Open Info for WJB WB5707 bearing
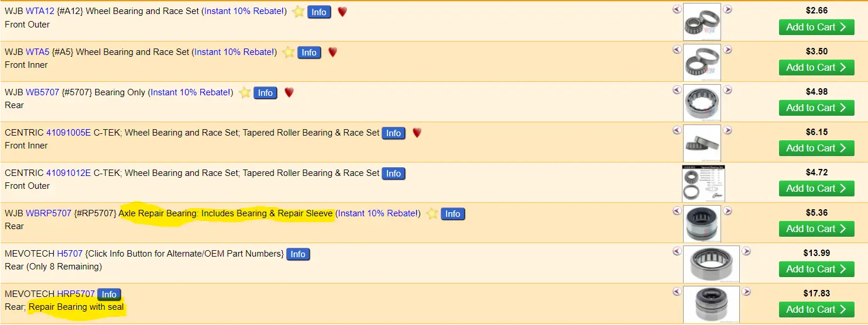 tap(265, 93)
